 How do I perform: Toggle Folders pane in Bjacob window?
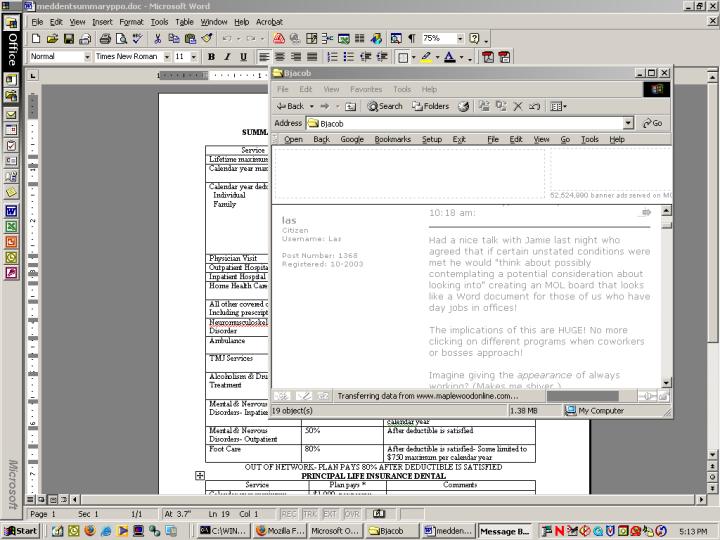coord(431,107)
